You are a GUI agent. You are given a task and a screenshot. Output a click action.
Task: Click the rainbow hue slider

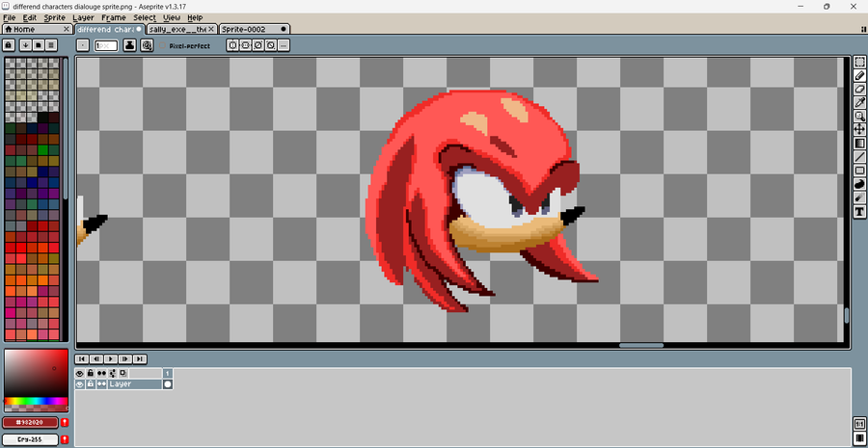tap(36, 401)
